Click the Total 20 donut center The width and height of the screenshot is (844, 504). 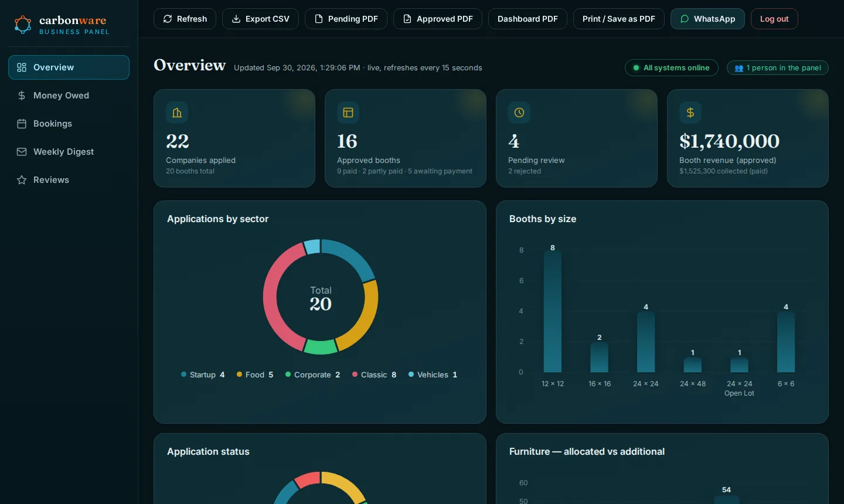click(x=321, y=299)
